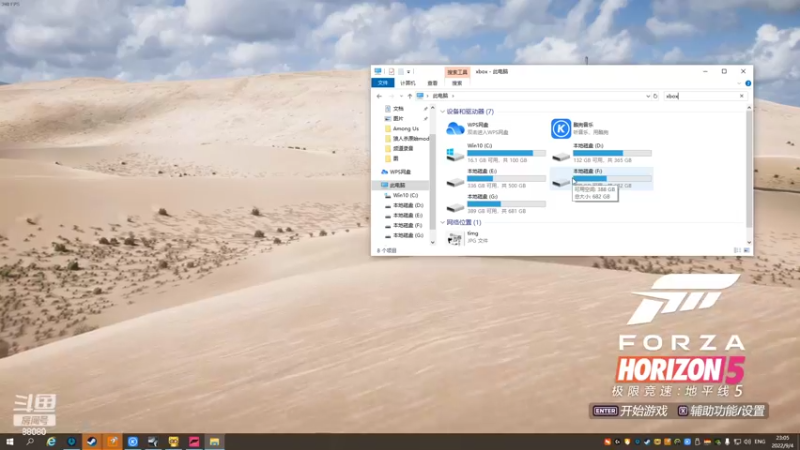Click the properties icon in quick access toolbar

(x=391, y=71)
